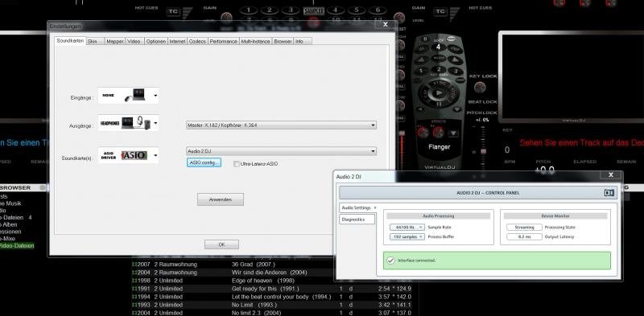Open the Info tab
Viewport: 644px width, 316px height.
tap(303, 41)
